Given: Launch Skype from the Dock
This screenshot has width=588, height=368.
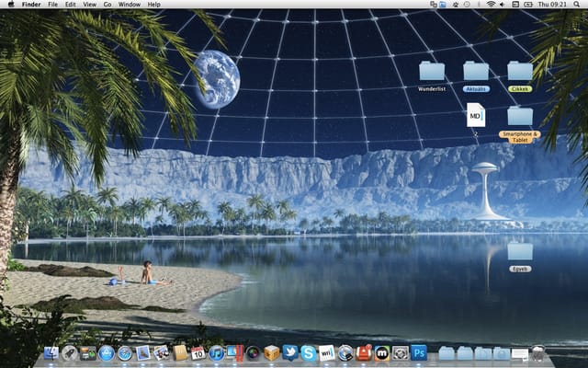Looking at the screenshot, I should tap(309, 353).
